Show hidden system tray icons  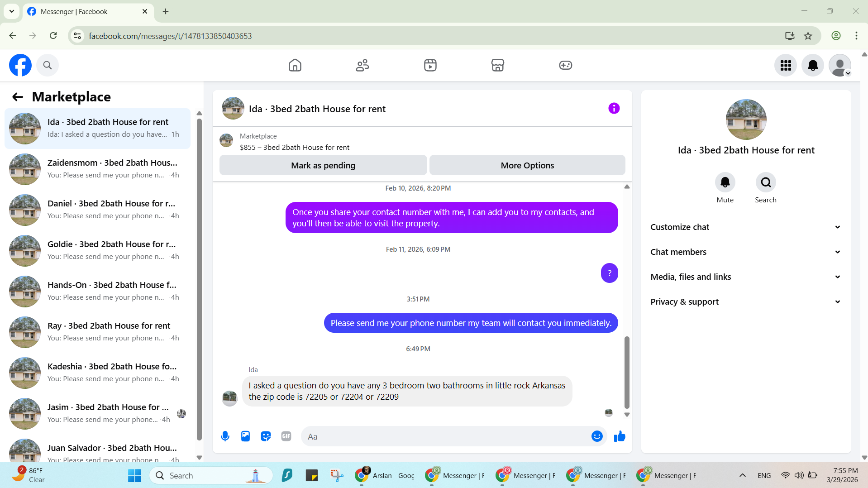tap(743, 475)
